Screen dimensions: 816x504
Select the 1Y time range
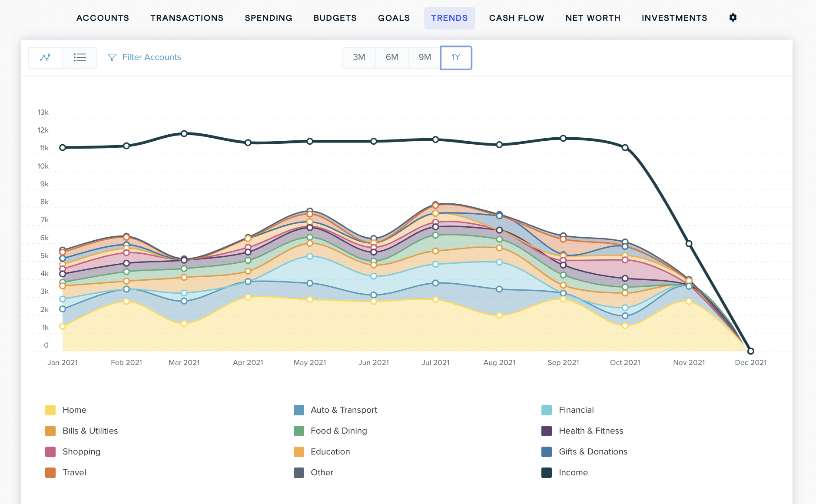click(456, 57)
